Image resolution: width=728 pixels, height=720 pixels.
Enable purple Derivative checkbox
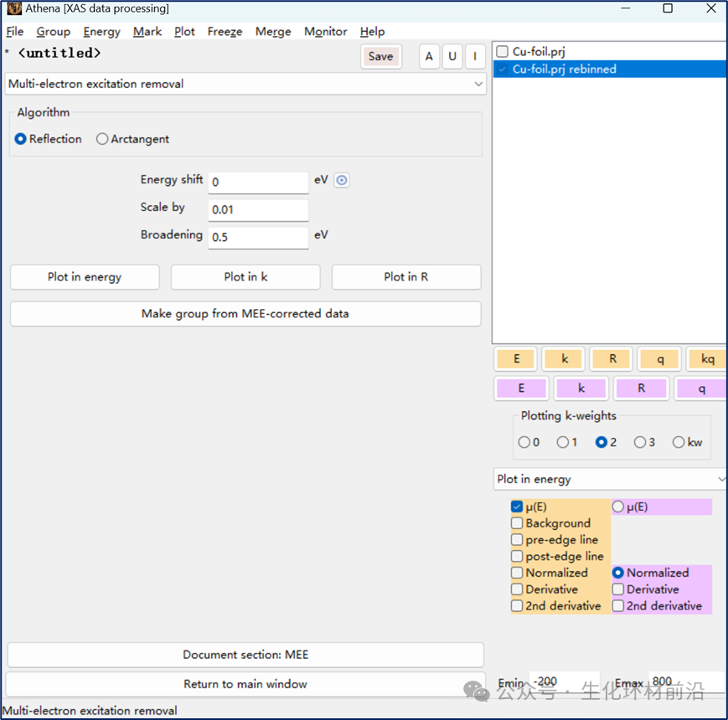(x=618, y=589)
